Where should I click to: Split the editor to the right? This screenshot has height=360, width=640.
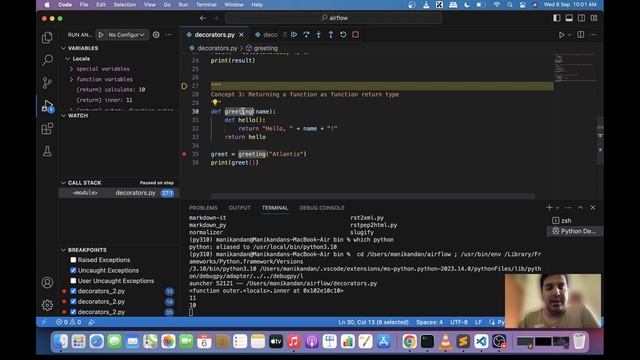coord(580,35)
